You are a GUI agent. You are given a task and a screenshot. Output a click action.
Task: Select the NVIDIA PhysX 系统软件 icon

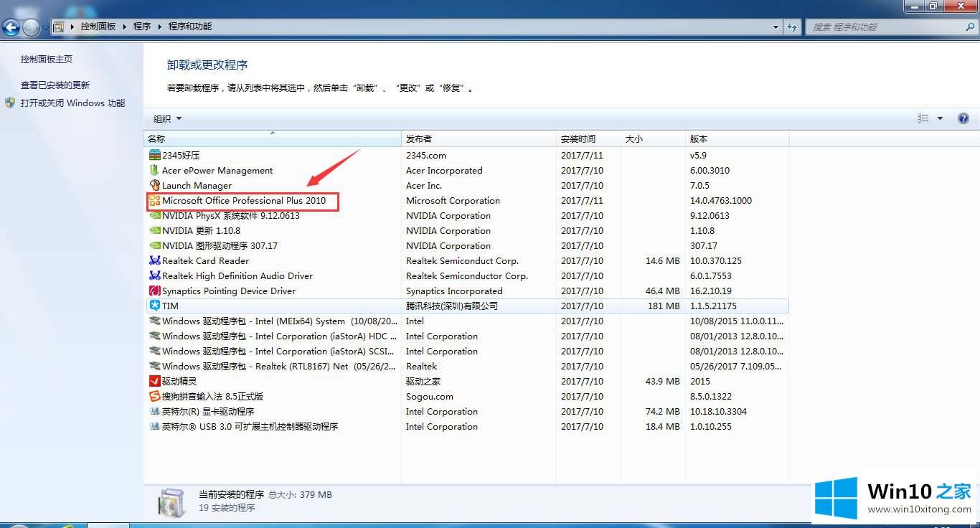[x=154, y=215]
